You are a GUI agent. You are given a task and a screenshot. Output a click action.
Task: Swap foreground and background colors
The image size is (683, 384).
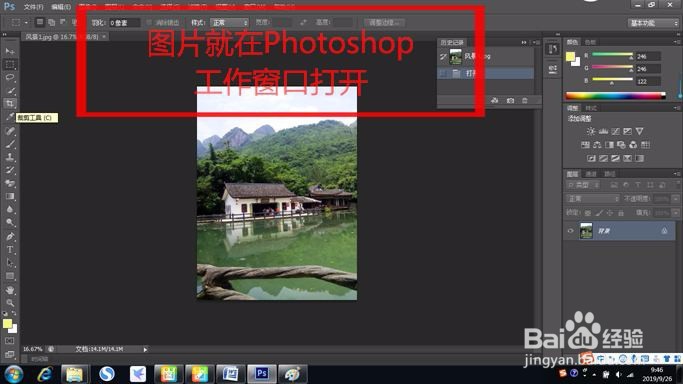pyautogui.click(x=14, y=313)
